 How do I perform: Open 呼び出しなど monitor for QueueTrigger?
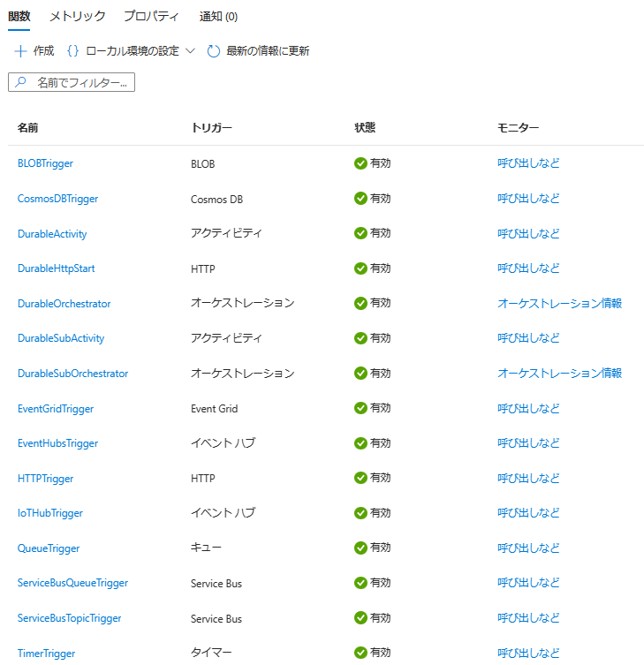tap(528, 548)
